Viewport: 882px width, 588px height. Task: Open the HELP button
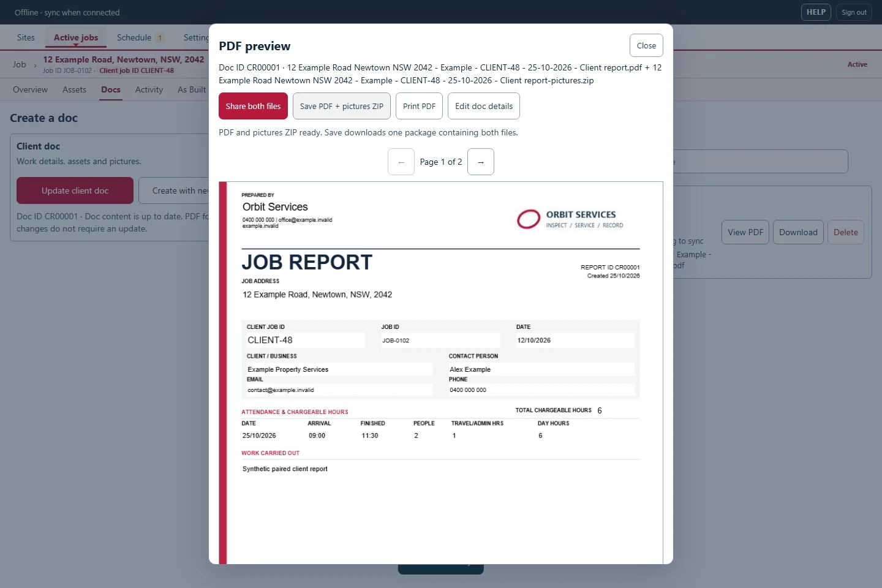[816, 12]
